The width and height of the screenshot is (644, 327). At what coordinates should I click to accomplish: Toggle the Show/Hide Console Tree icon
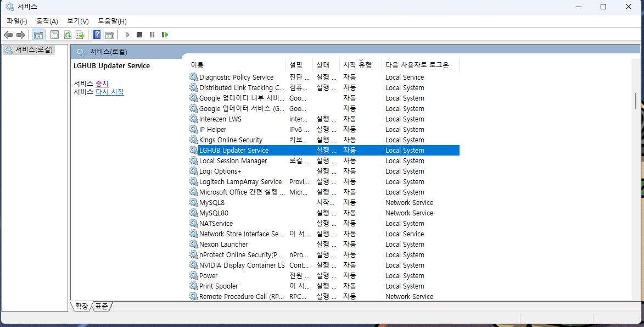38,34
